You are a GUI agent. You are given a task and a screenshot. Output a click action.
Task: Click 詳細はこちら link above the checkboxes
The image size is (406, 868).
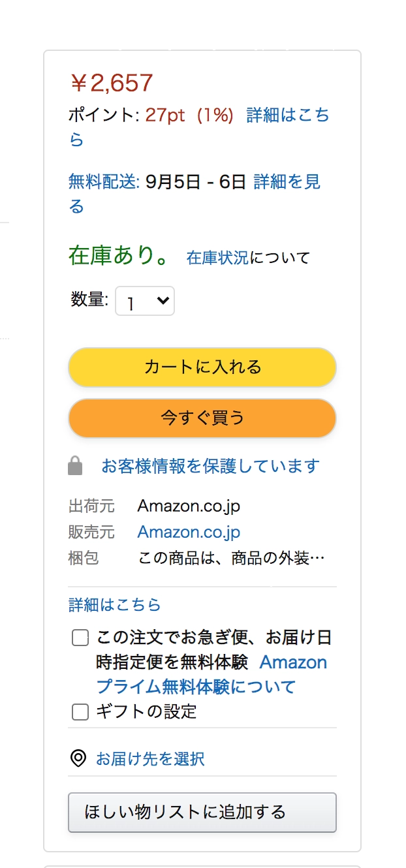[114, 605]
